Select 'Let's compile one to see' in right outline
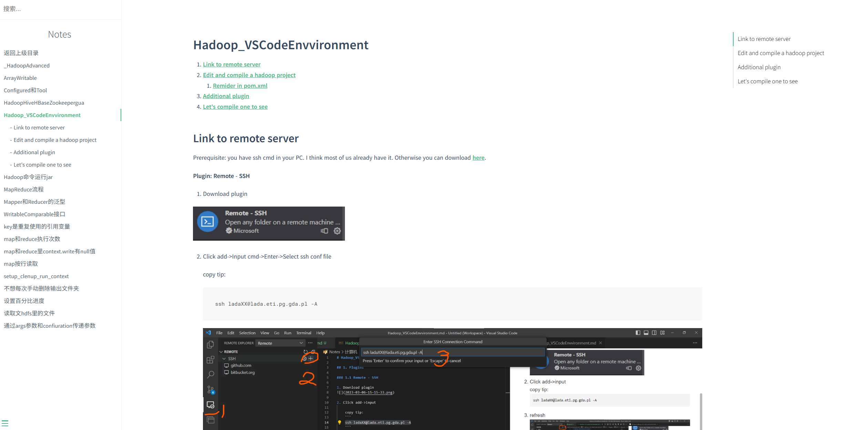Image resolution: width=868 pixels, height=430 pixels. pyautogui.click(x=768, y=81)
